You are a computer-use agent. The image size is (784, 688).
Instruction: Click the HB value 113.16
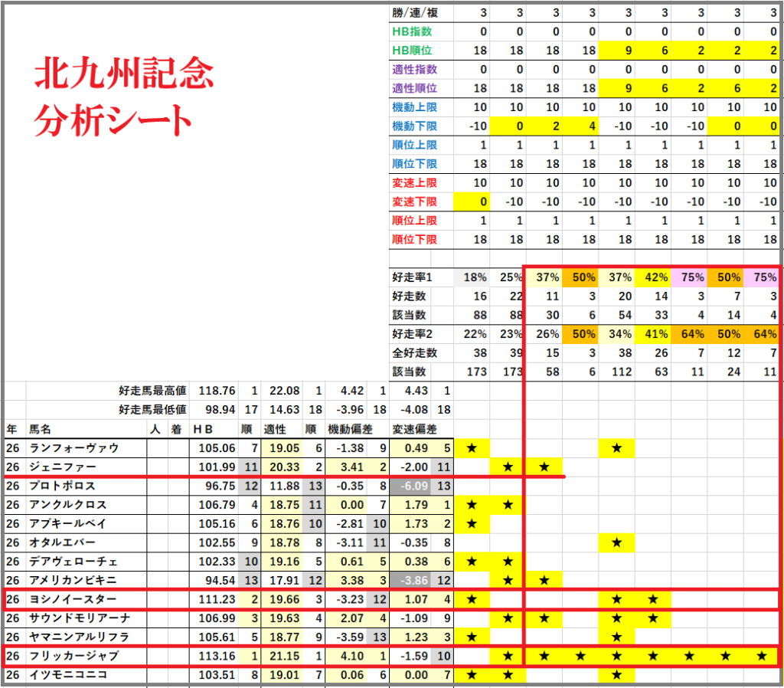click(x=217, y=656)
